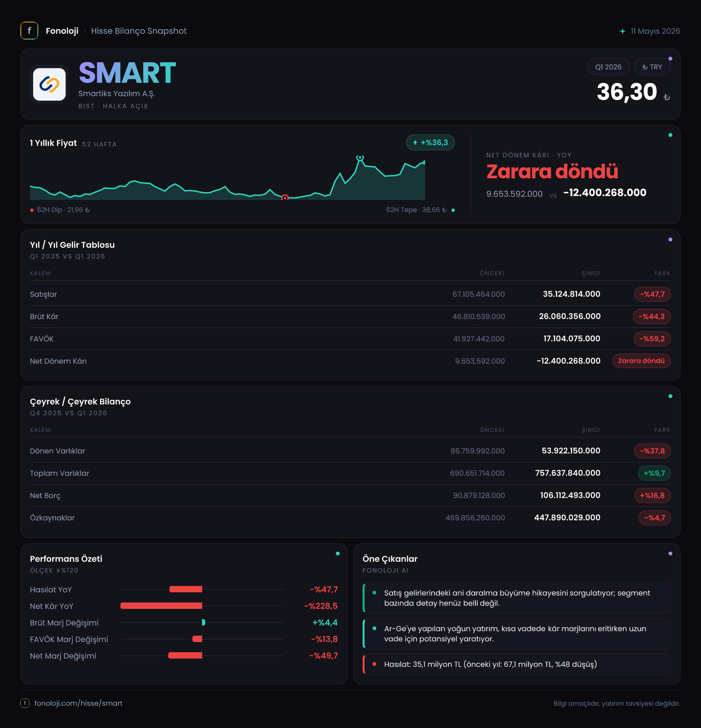Screen dimensions: 701x728
Task: Click the 52-week peak marker on the price chart
Action: pos(360,158)
